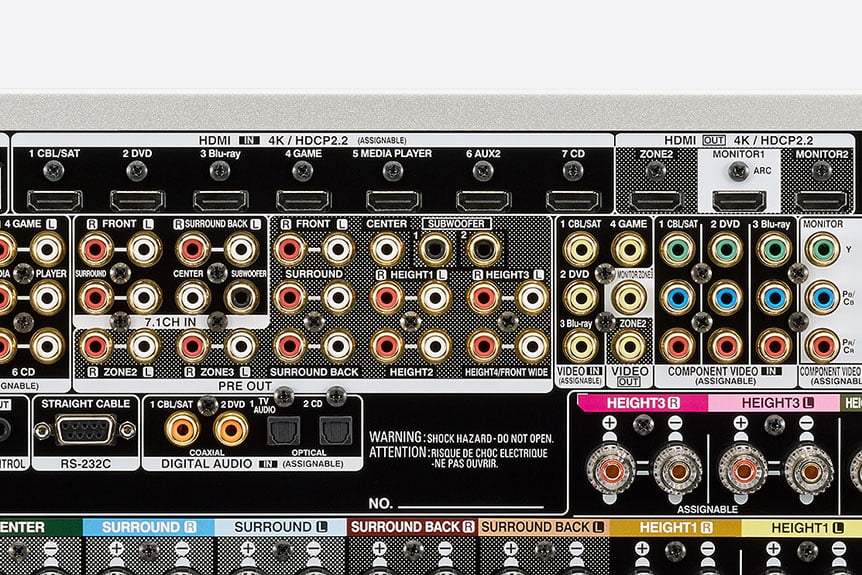Click the 7 CD HDMI input port
Image resolution: width=862 pixels, height=575 pixels.
tap(573, 201)
